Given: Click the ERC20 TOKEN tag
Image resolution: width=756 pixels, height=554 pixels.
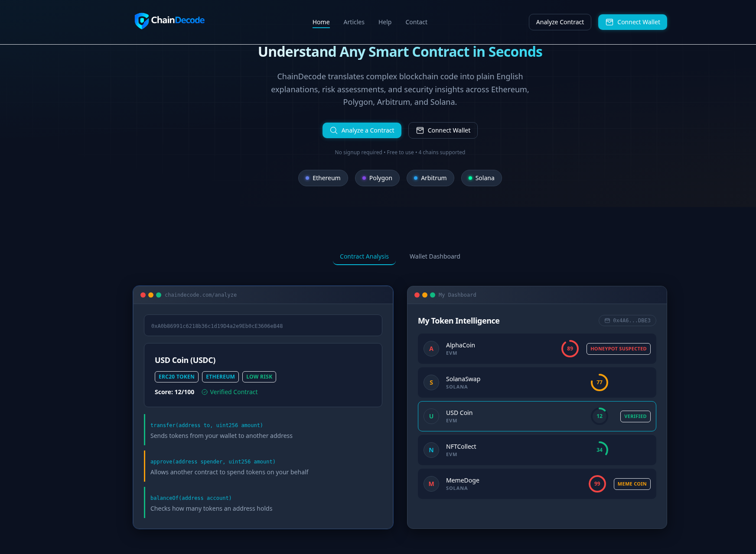Looking at the screenshot, I should [x=176, y=377].
